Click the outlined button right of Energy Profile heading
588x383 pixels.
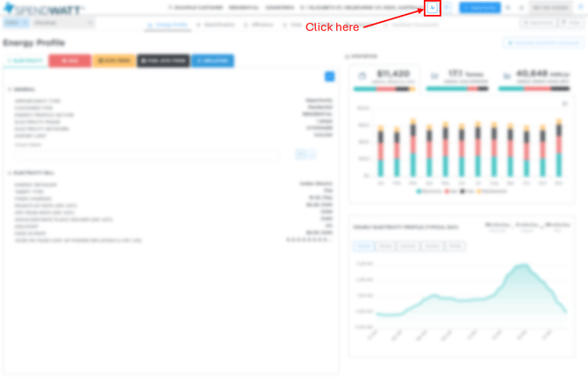click(x=542, y=43)
